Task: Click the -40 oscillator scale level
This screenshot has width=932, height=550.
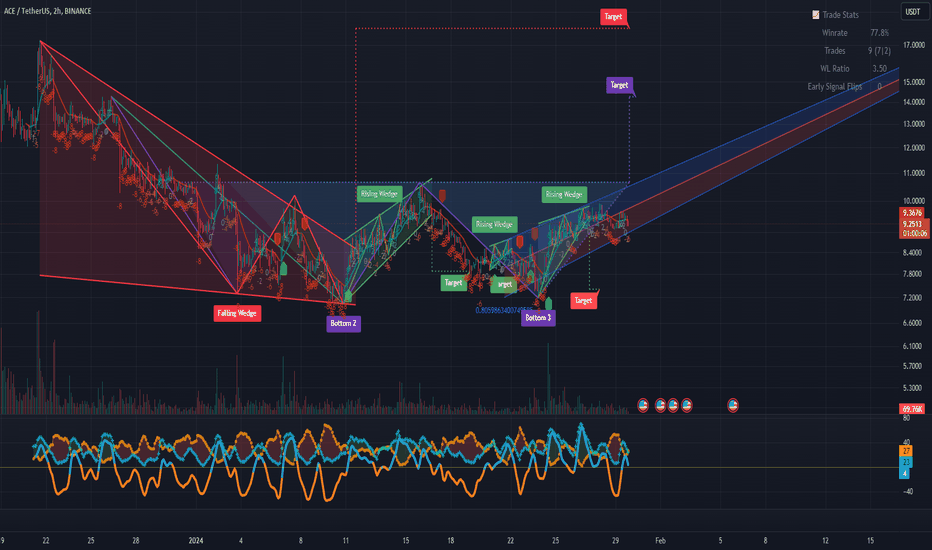Action: [x=908, y=492]
